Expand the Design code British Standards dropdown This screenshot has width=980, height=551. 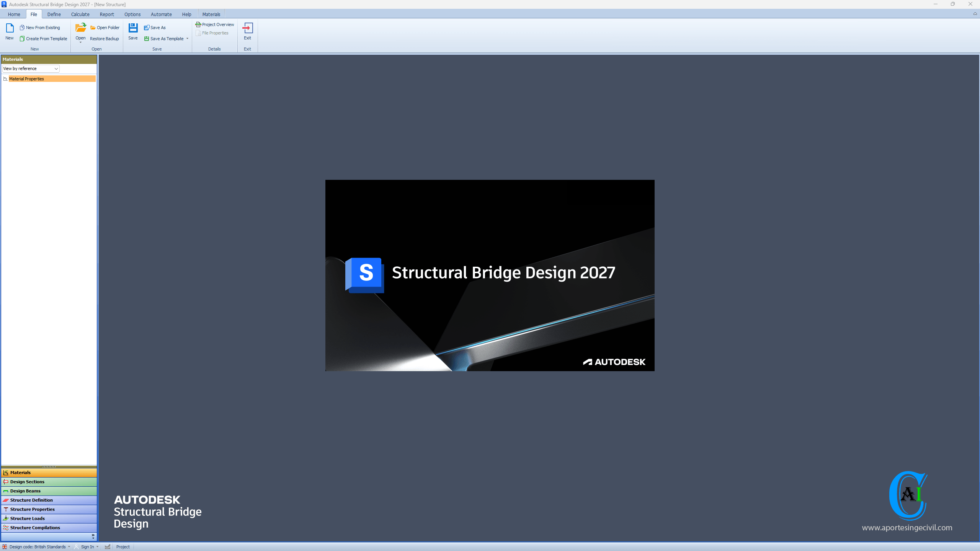(69, 547)
